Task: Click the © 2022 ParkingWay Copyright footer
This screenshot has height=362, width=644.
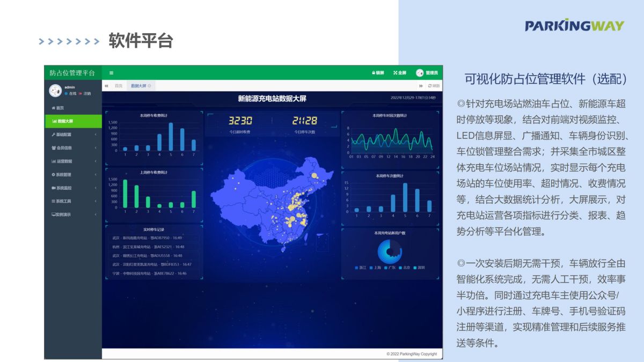Action: pyautogui.click(x=412, y=354)
